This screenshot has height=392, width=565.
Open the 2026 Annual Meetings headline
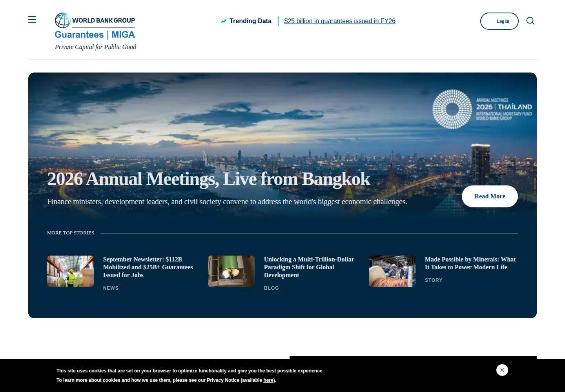pyautogui.click(x=208, y=179)
